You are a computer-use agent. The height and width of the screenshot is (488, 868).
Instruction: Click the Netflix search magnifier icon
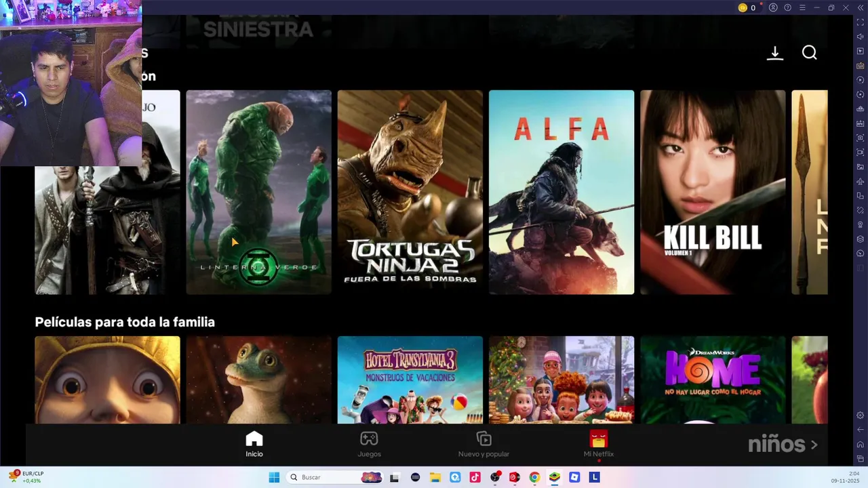click(810, 53)
